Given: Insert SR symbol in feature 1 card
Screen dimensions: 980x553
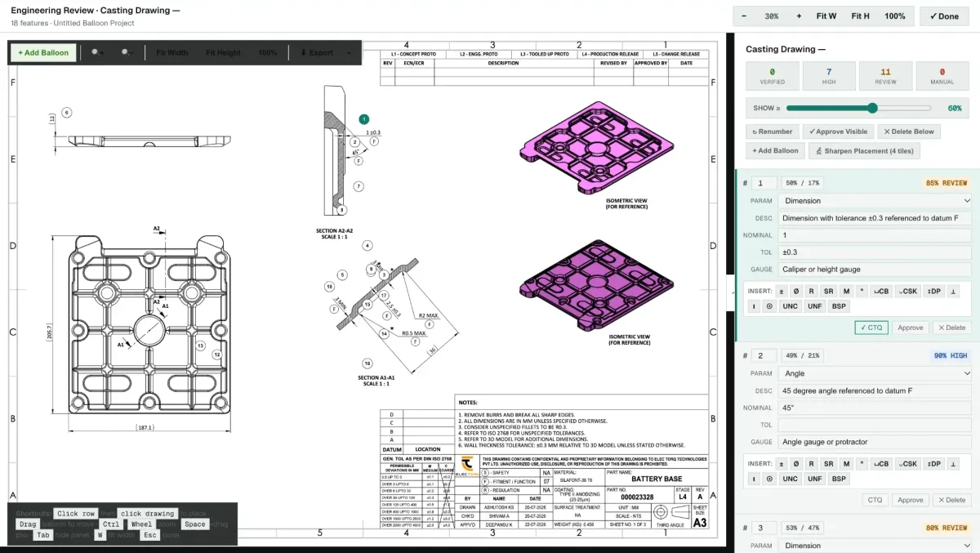Looking at the screenshot, I should pyautogui.click(x=828, y=292).
